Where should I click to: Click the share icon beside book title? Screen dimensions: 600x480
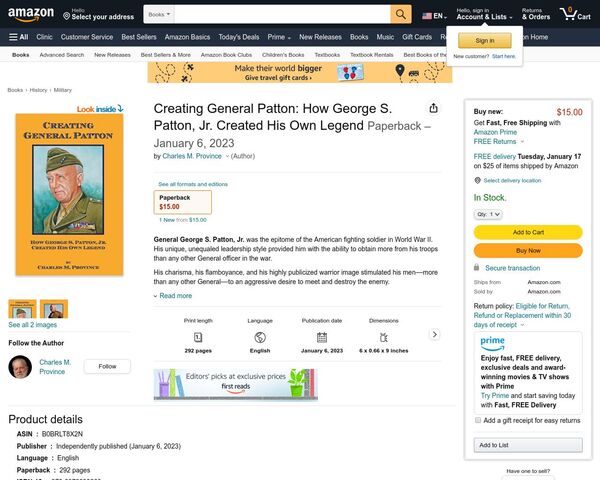433,108
